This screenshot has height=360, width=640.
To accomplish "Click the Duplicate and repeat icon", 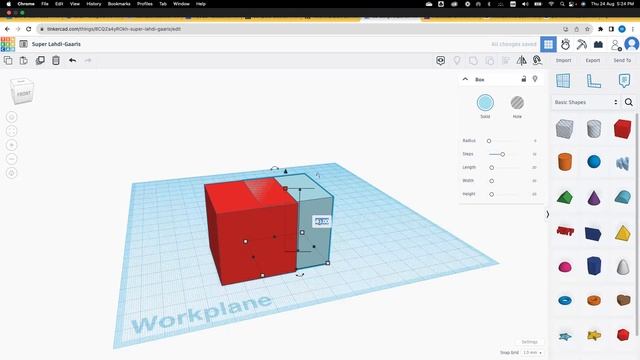I will click(40, 60).
